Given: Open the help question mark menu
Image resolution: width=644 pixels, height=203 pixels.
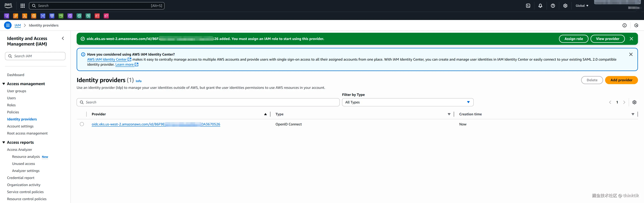Looking at the screenshot, I should click(x=553, y=6).
